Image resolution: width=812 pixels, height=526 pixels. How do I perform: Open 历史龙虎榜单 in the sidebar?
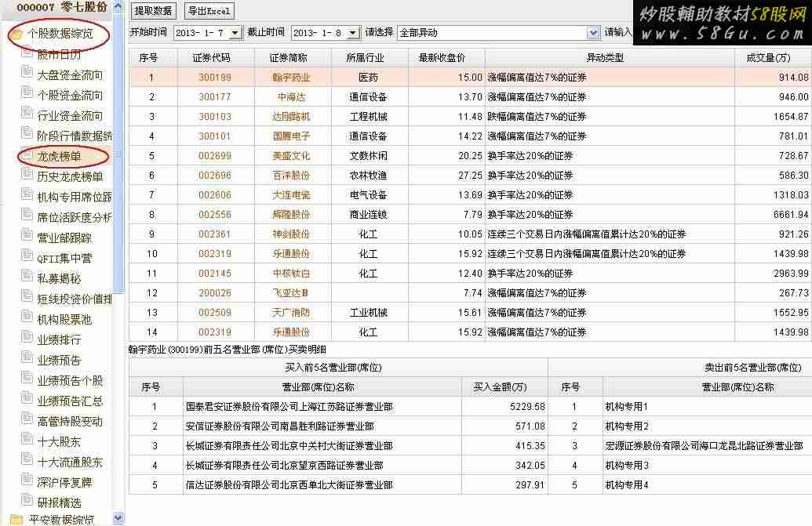coord(69,177)
